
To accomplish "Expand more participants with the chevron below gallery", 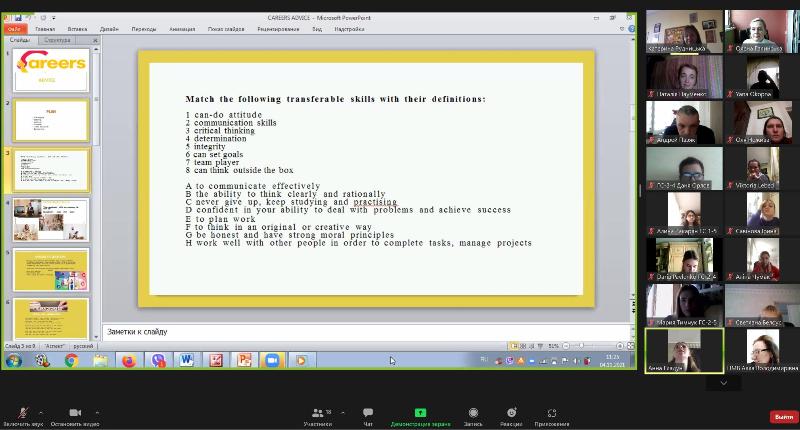I will click(723, 383).
